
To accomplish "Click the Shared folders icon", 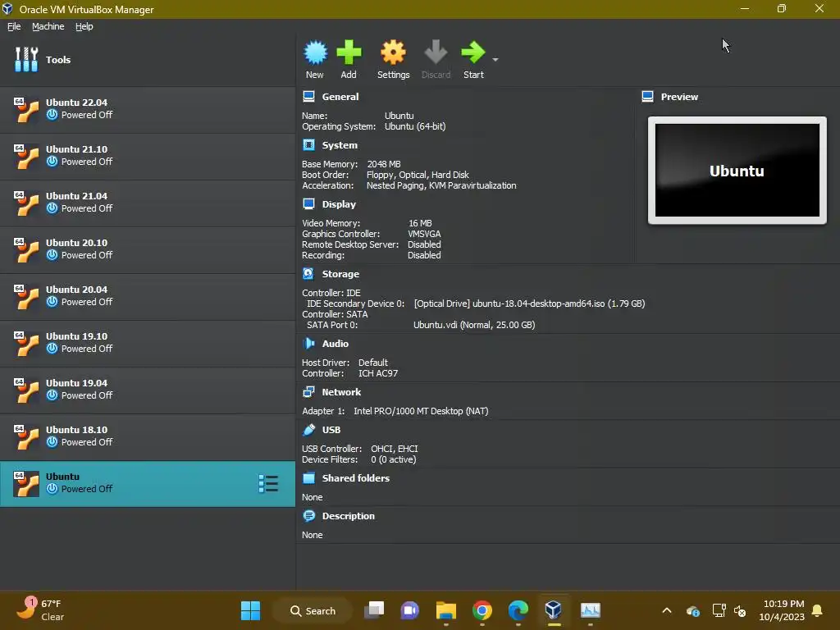I will tap(309, 478).
